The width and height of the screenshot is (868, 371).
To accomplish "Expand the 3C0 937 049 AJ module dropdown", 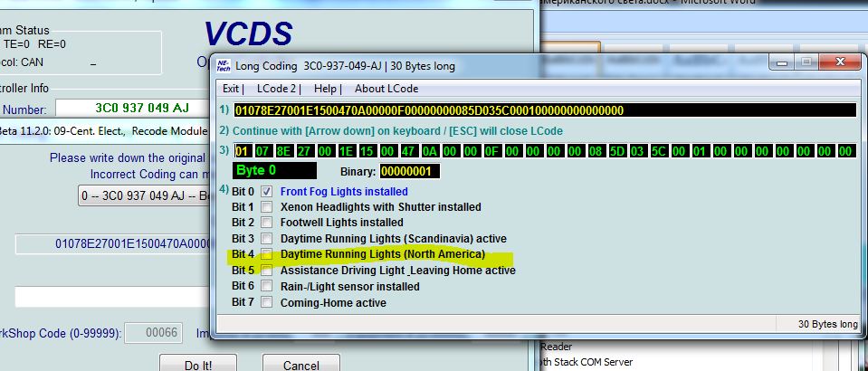I will click(143, 197).
